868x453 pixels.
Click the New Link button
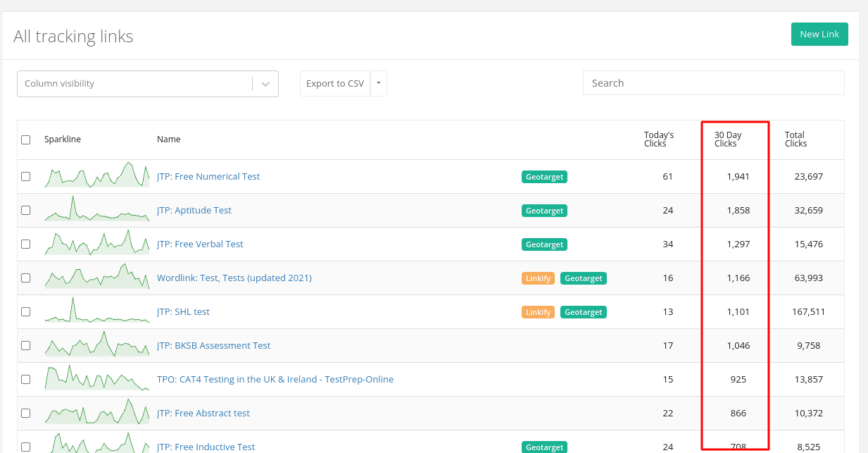[x=819, y=35]
